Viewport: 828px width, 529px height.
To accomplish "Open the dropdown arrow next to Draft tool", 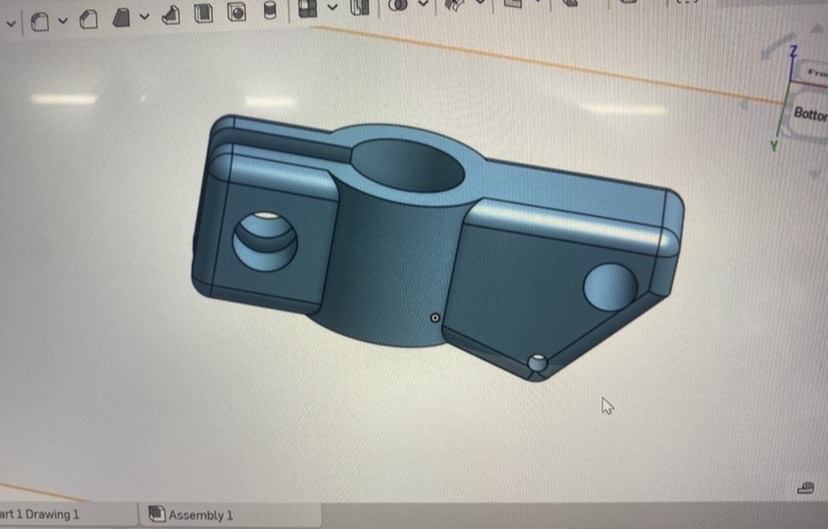I will [x=144, y=16].
